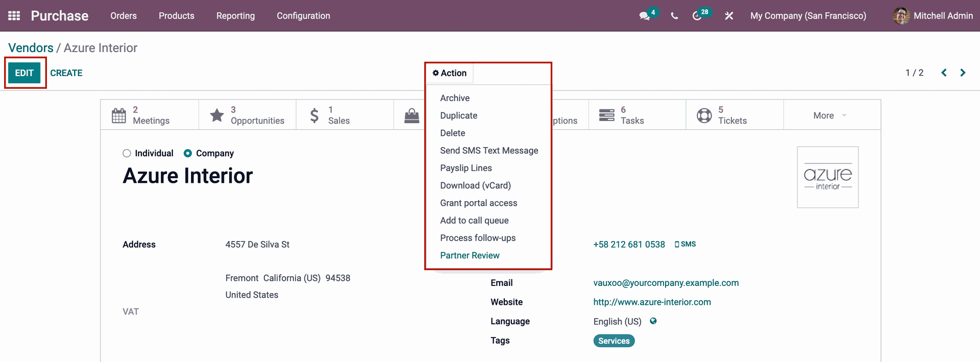Click the Tasks list icon
Screen dimensions: 980x362
click(x=606, y=115)
